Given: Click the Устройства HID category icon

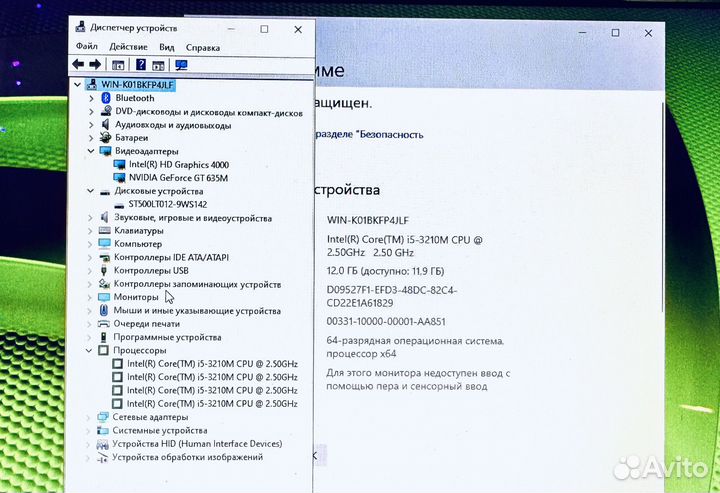Looking at the screenshot, I should click(102, 444).
